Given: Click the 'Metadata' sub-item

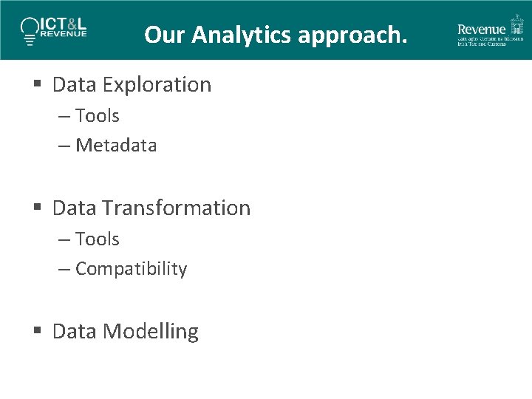Looking at the screenshot, I should tap(116, 146).
